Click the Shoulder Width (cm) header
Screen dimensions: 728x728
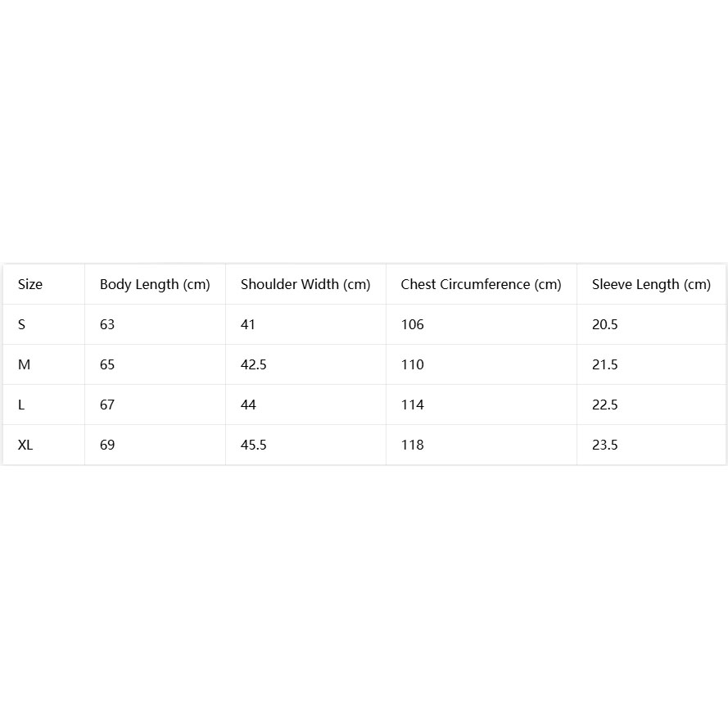305,284
